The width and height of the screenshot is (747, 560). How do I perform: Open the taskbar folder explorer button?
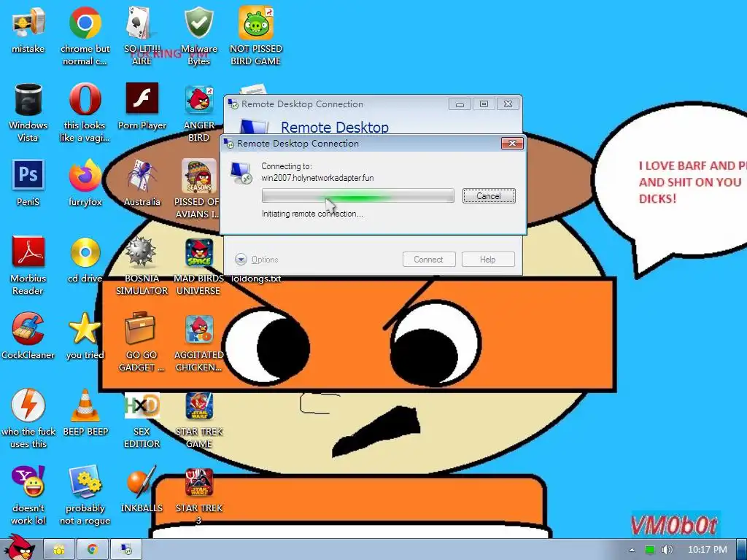[59, 550]
